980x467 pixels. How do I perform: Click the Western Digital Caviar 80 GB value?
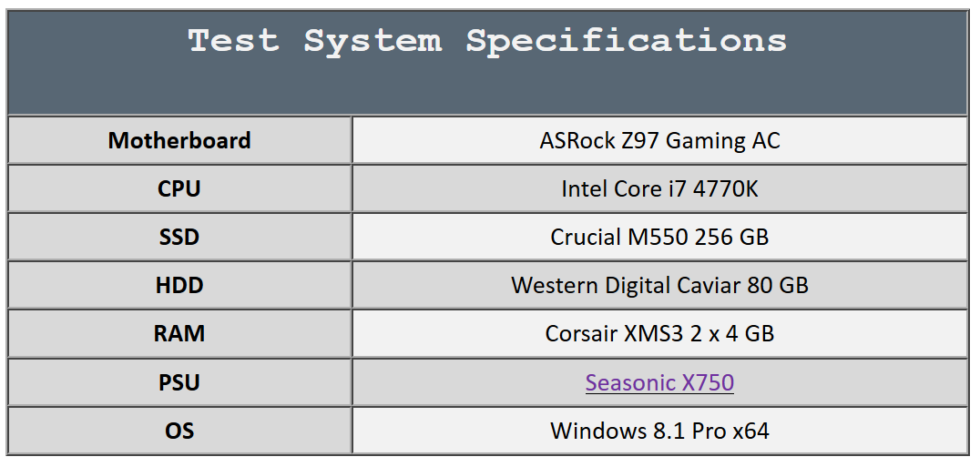point(660,285)
